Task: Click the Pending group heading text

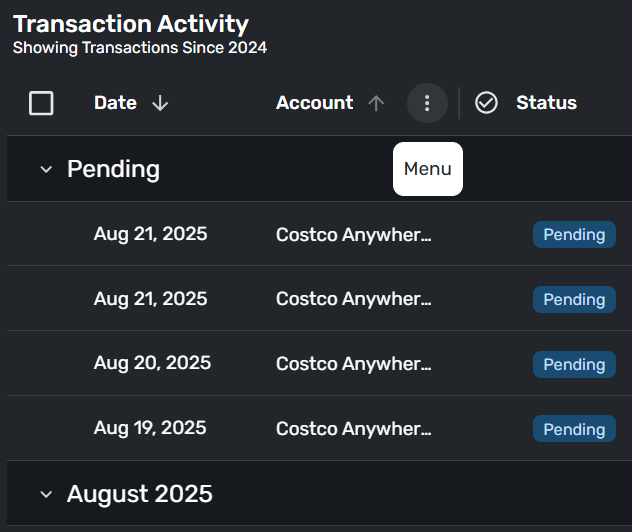Action: (113, 169)
